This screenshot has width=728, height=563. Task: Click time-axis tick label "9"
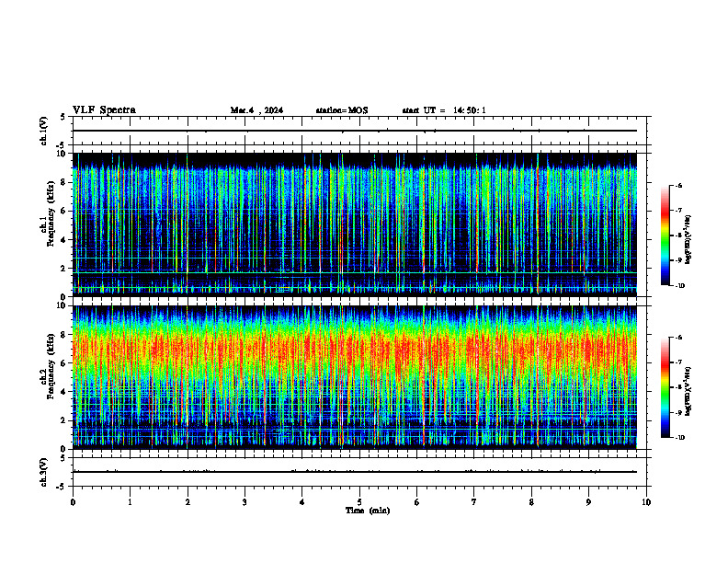[588, 502]
